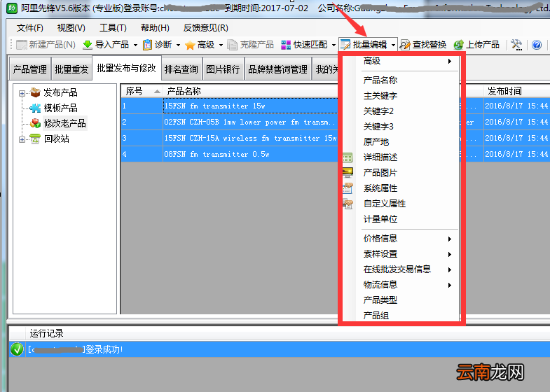Choose 关键字2 from batch edit menu
Screen dimensions: 550x392
click(378, 111)
